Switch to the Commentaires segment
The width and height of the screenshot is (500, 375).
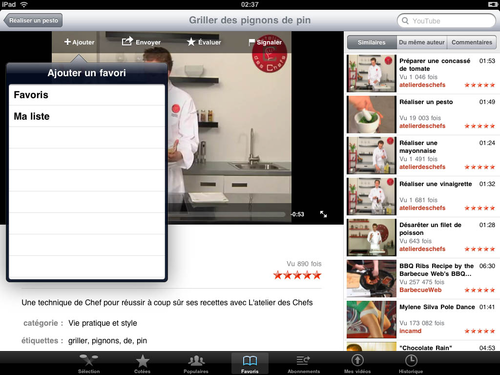pos(472,42)
